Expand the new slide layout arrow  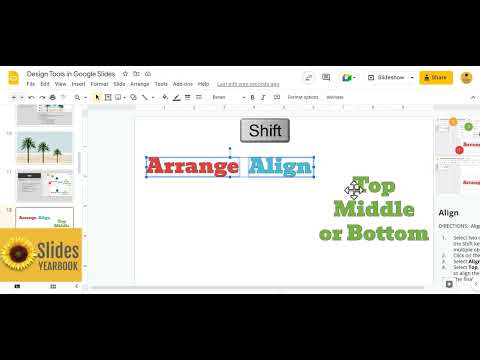point(22,97)
